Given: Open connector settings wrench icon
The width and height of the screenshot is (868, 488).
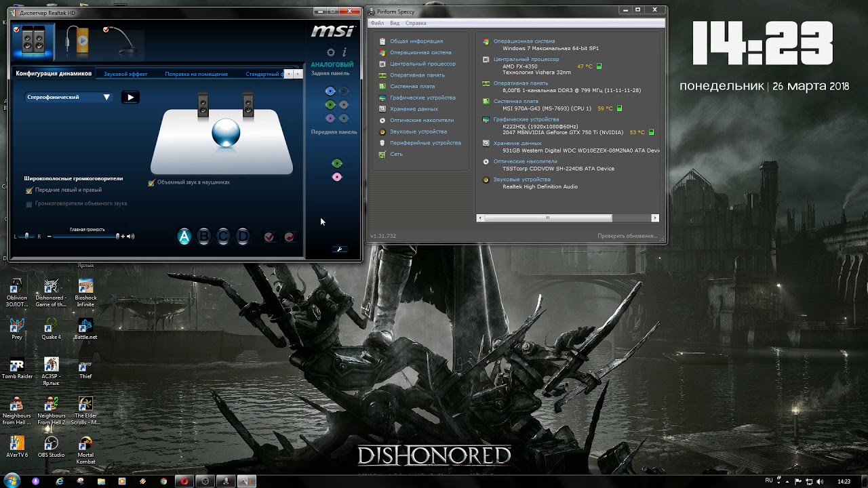Looking at the screenshot, I should tap(340, 249).
